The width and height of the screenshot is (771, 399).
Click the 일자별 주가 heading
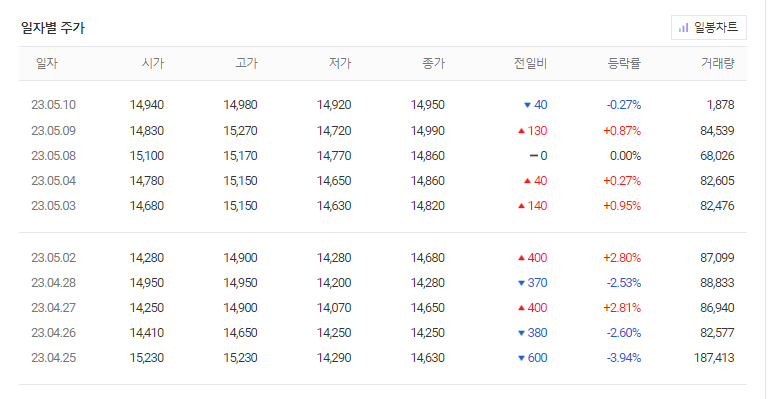pyautogui.click(x=53, y=28)
